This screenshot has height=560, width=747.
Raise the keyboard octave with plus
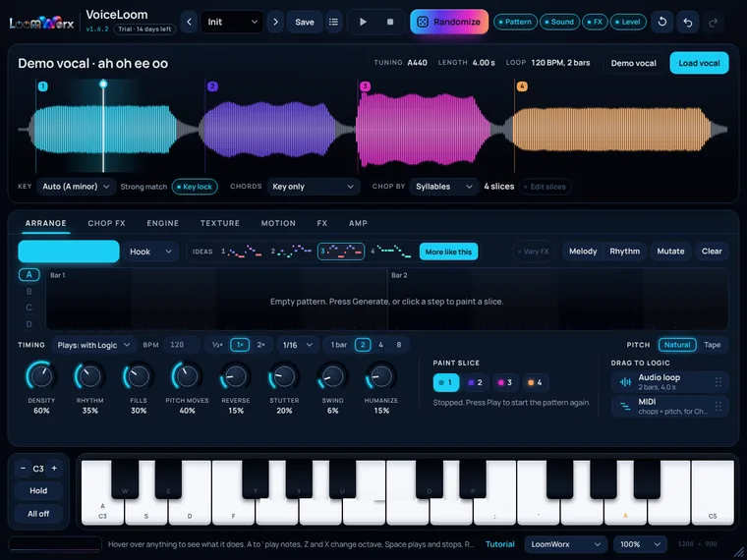pos(54,469)
